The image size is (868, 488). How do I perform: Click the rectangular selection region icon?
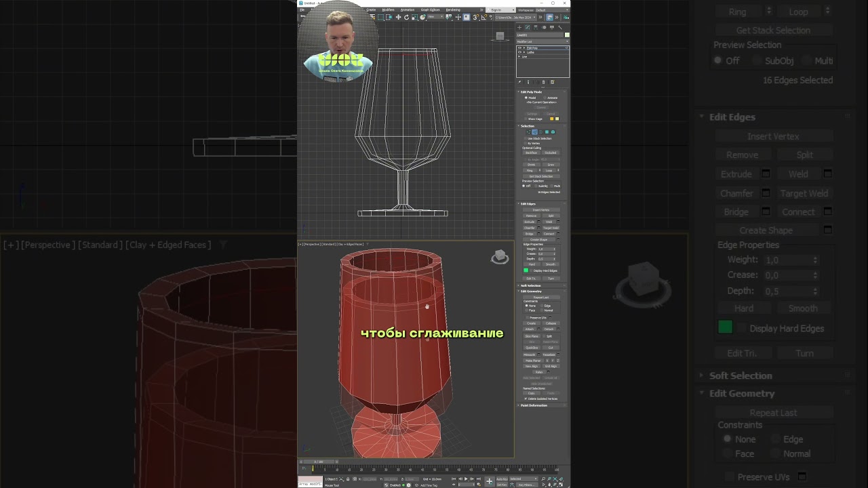coord(380,17)
